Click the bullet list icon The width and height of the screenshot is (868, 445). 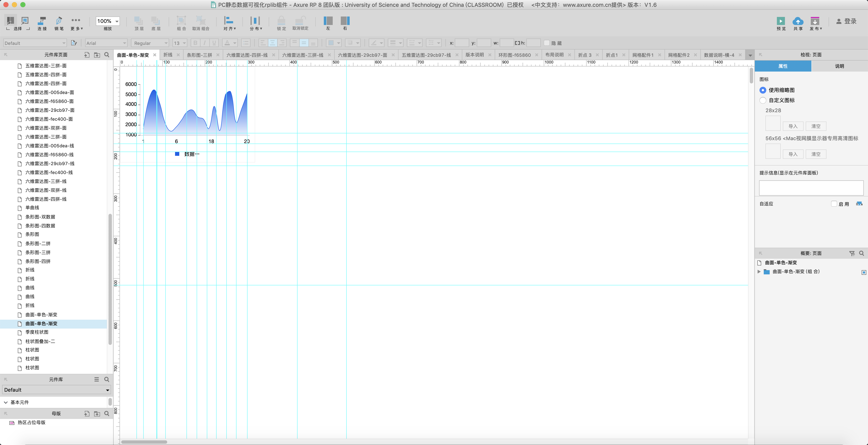click(246, 43)
